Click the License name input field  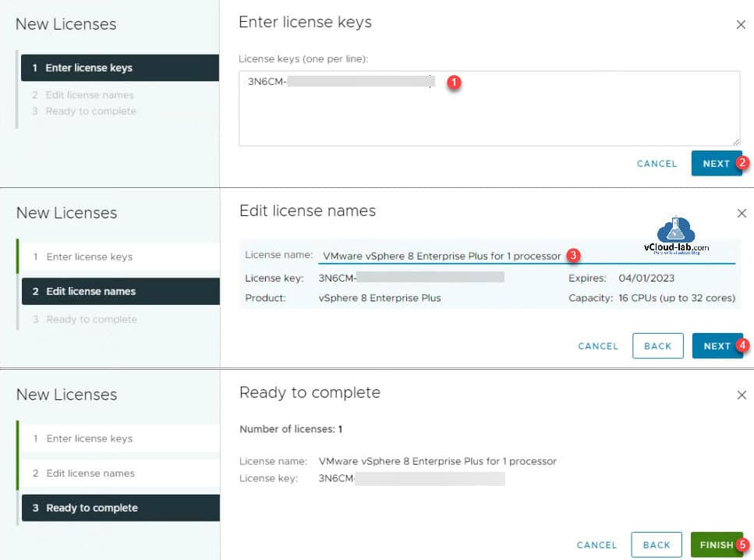click(x=526, y=256)
